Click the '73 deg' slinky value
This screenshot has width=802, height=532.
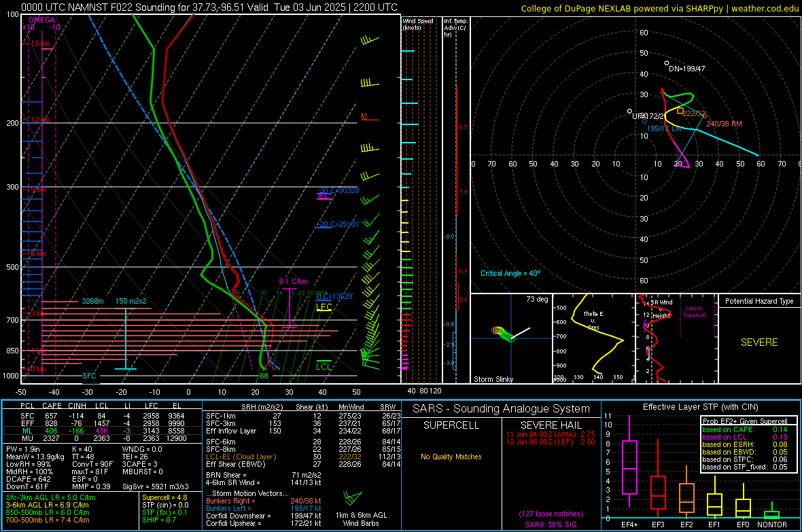click(x=537, y=299)
